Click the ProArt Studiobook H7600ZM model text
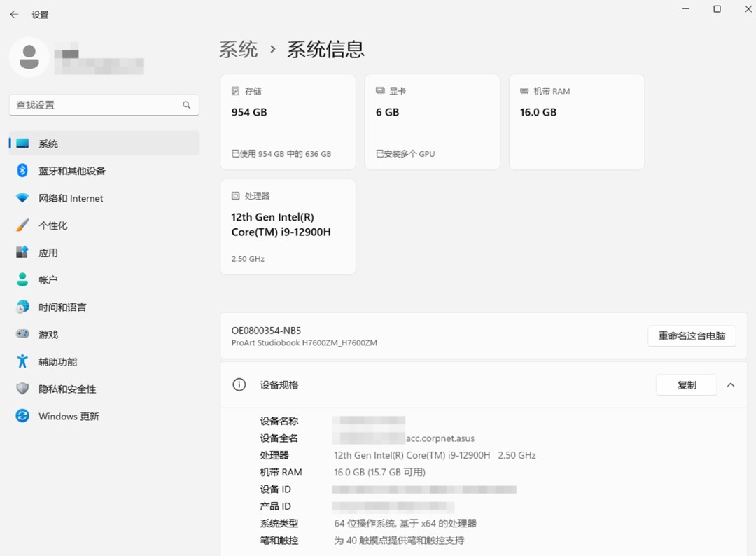756x556 pixels. 304,343
